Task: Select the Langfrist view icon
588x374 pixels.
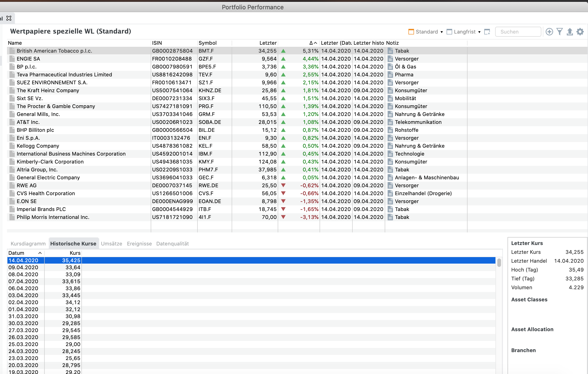Action: [x=449, y=32]
